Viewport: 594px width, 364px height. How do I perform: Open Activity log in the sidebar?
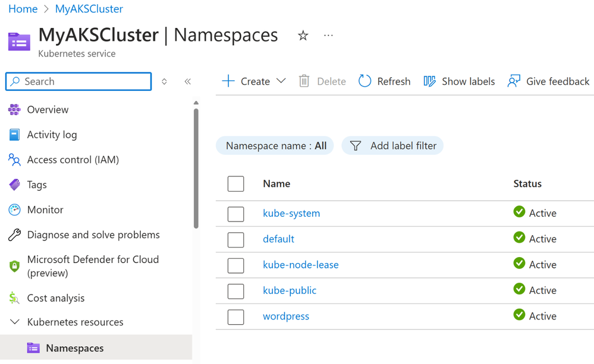click(x=52, y=134)
